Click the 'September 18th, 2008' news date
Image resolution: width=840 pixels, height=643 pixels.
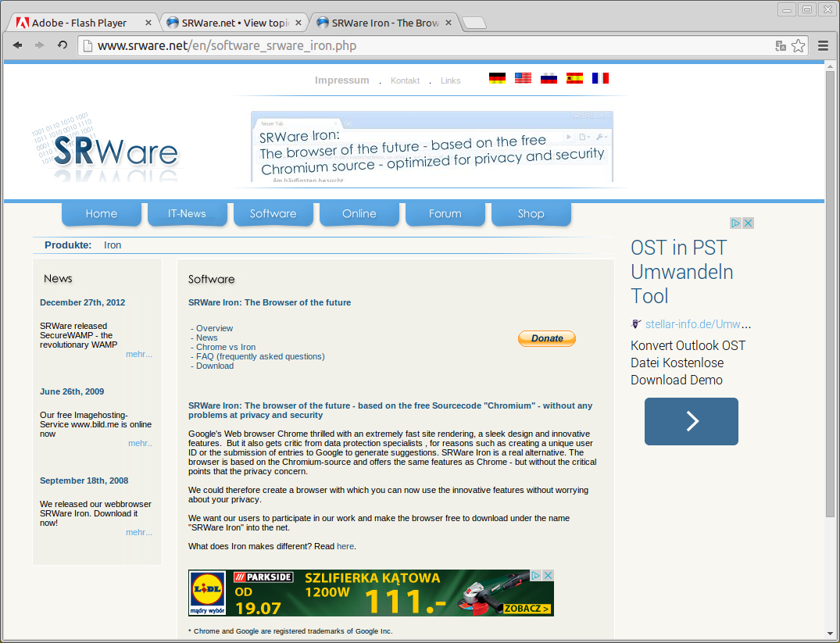pos(84,480)
